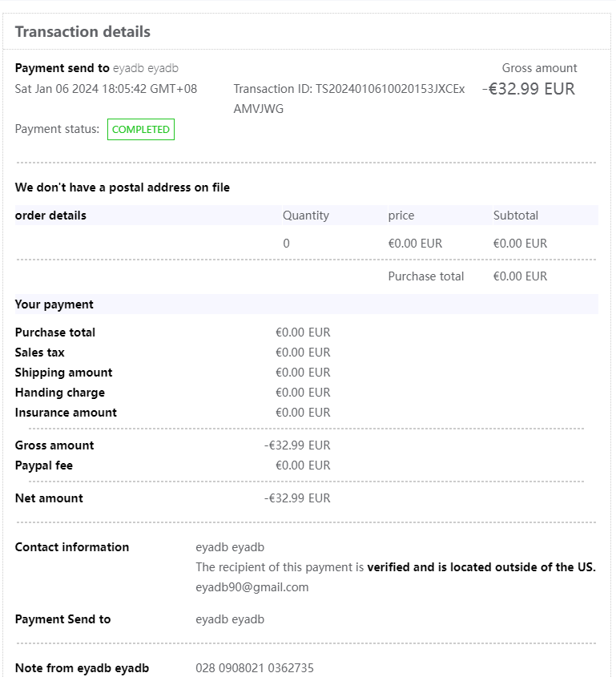
Task: Click the Net amount value -€32.99 EUR
Action: pyautogui.click(x=297, y=498)
